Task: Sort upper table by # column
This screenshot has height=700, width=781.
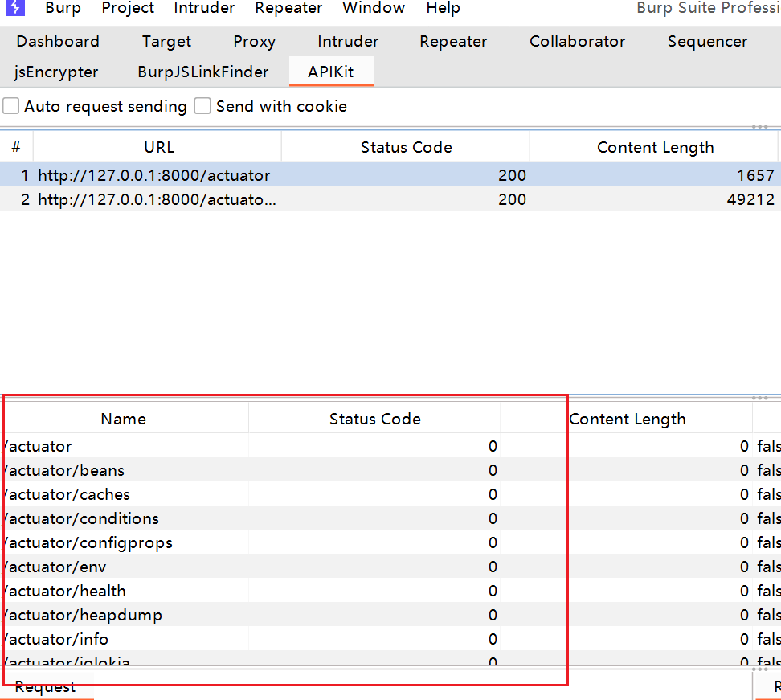Action: point(16,147)
